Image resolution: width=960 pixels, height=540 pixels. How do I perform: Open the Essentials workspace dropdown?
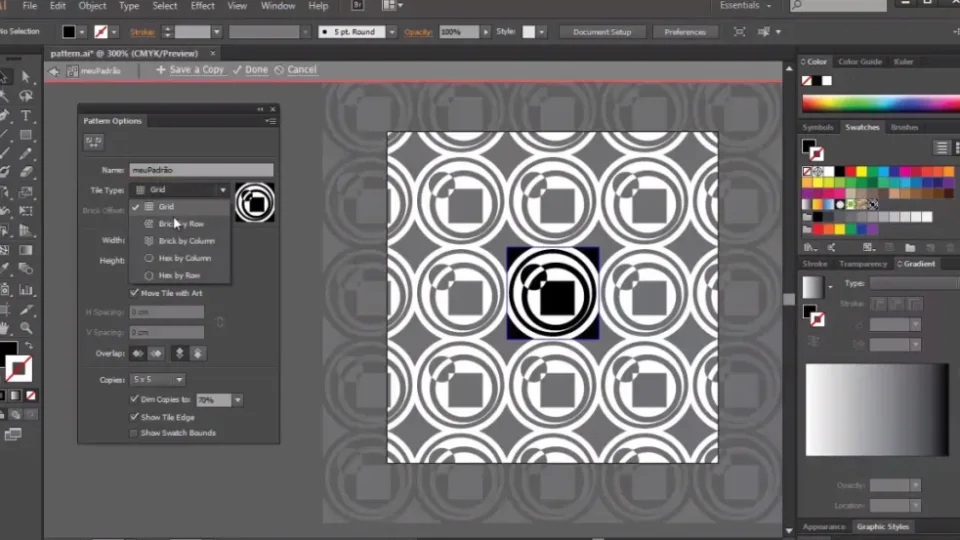coord(746,6)
